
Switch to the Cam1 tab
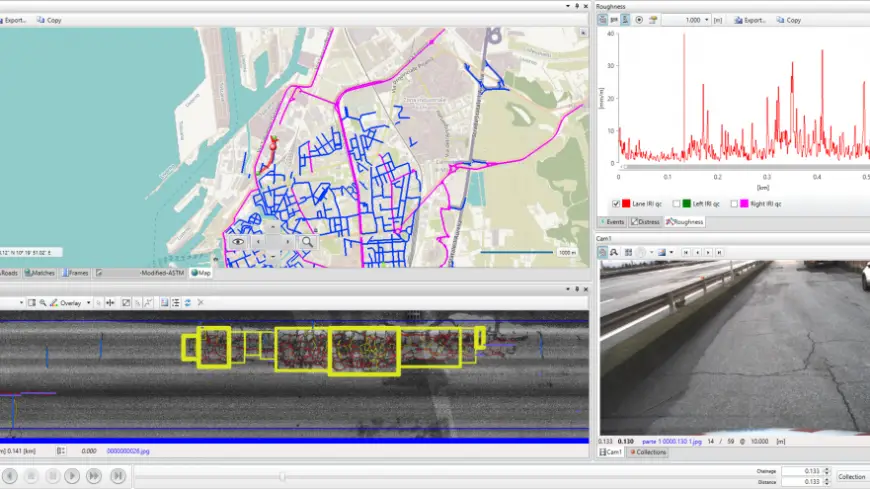(610, 452)
